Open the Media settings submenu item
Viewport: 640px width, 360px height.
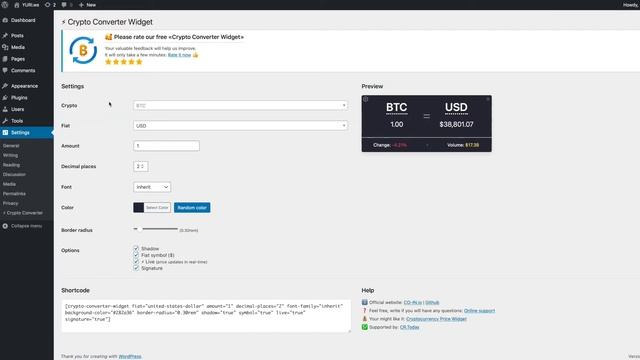click(x=9, y=184)
